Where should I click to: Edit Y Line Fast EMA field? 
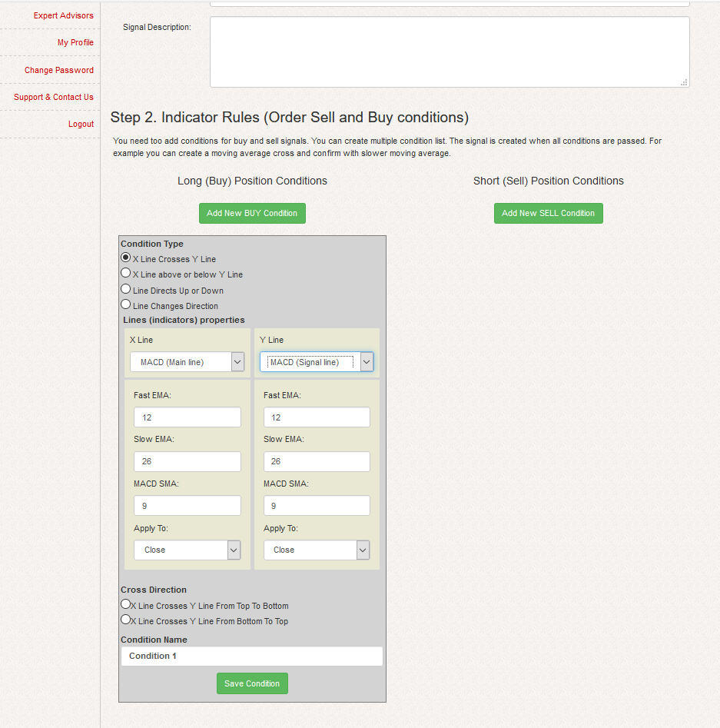click(317, 417)
